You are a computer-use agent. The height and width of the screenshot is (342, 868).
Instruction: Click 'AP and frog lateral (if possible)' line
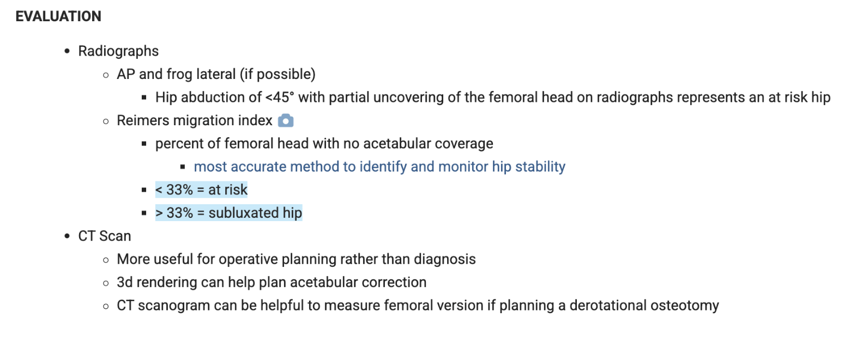[216, 74]
